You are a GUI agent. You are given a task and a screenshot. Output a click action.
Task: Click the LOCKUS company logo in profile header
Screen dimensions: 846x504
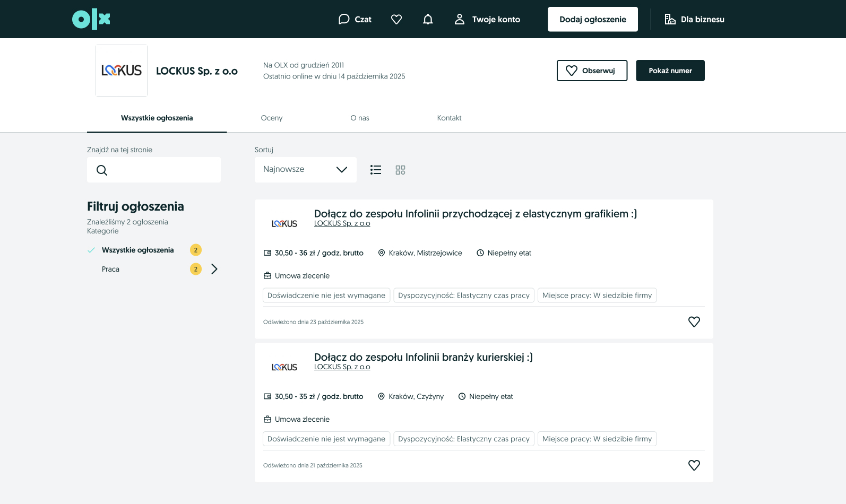click(122, 71)
